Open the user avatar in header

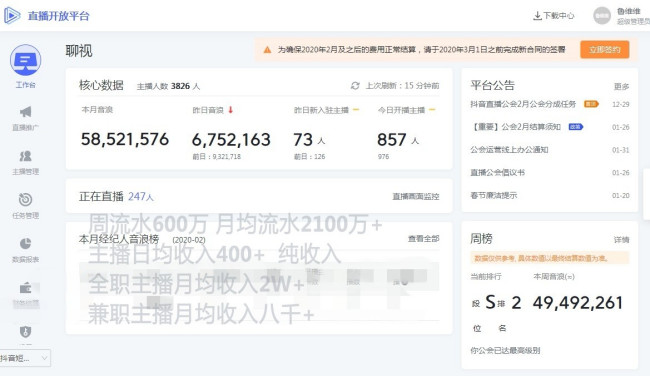602,16
